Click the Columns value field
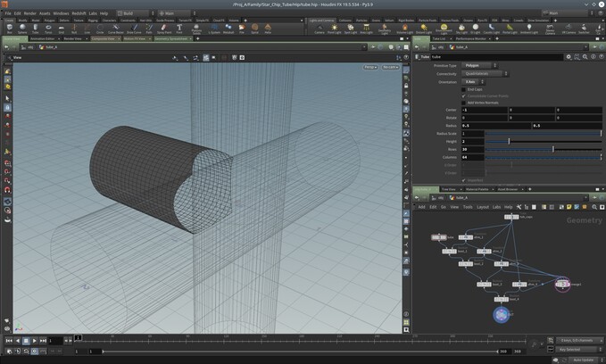Viewport: 606px width, 364px height. click(x=473, y=157)
